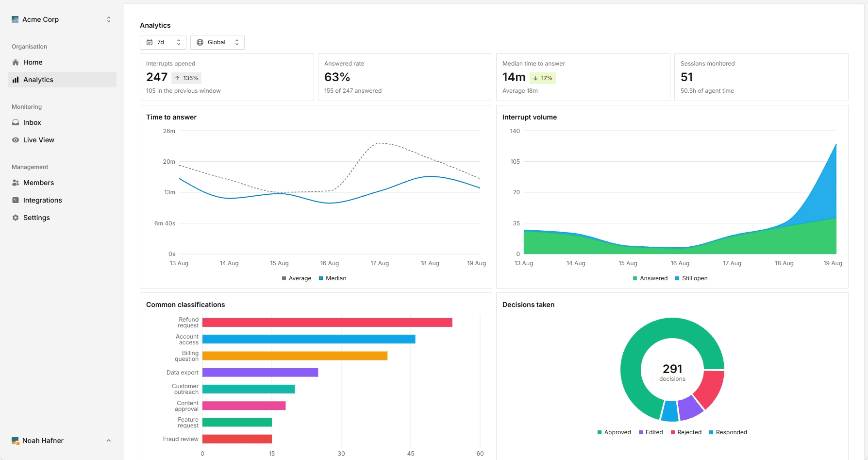The height and width of the screenshot is (460, 868).
Task: Expand the Acme Corp organisation switcher
Action: coord(109,19)
